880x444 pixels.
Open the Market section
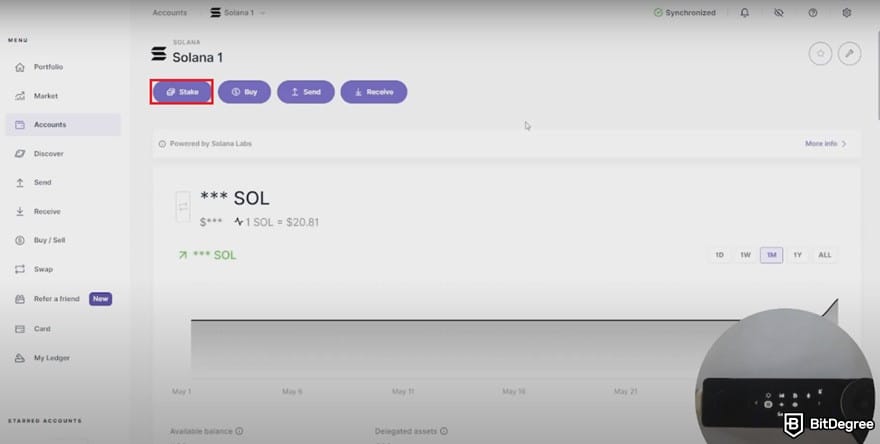tap(45, 96)
